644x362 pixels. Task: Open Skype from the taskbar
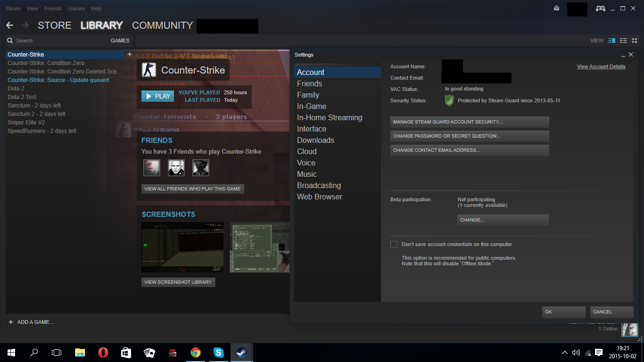[219, 353]
